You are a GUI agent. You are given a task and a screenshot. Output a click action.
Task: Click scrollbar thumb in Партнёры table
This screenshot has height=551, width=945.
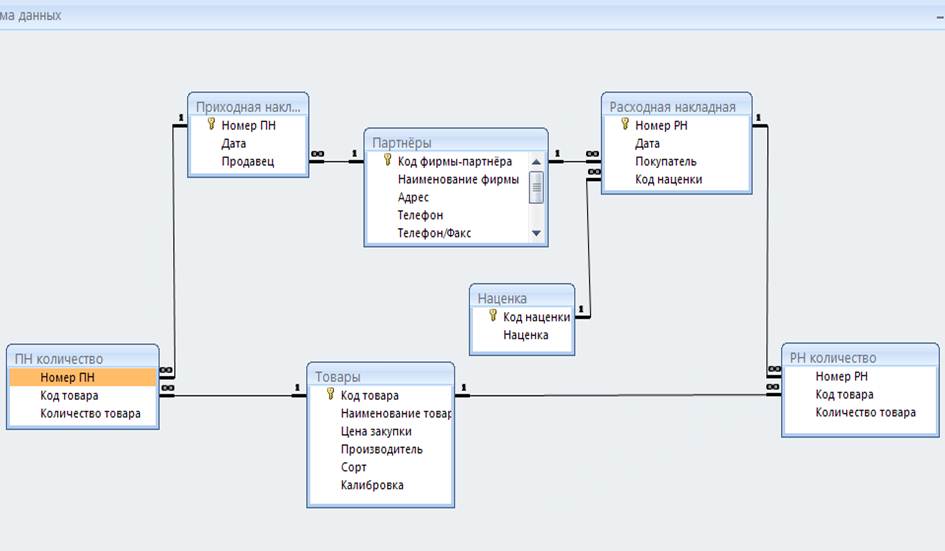(x=536, y=187)
